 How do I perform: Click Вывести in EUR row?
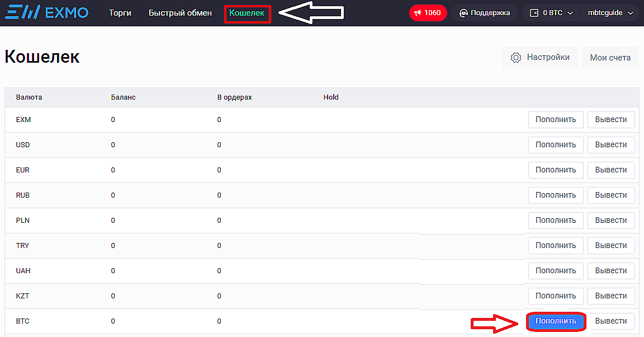[x=611, y=170]
